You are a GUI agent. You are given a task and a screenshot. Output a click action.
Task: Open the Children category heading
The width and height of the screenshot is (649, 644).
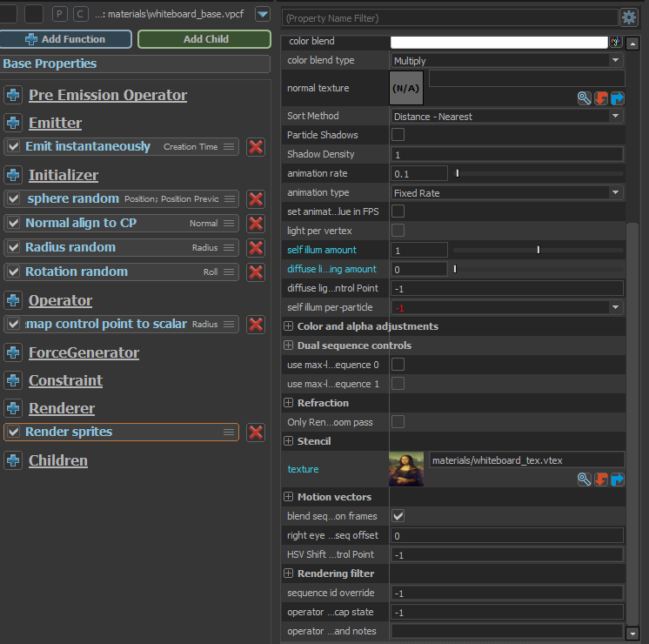58,460
